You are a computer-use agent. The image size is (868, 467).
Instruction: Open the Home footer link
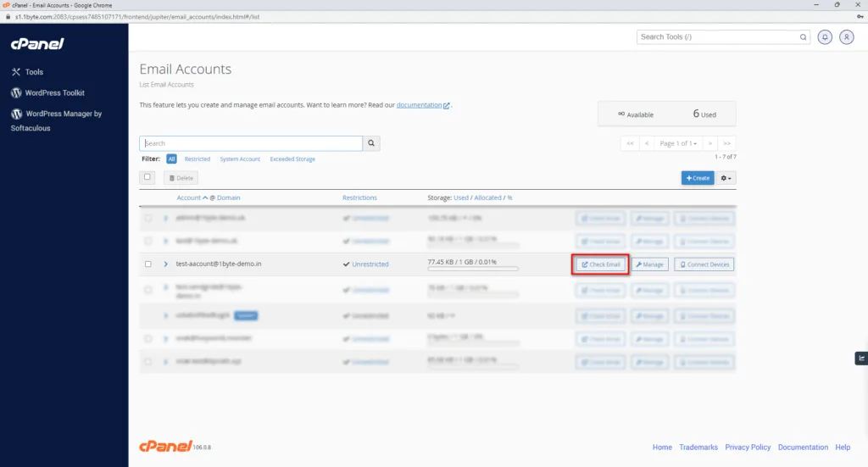[x=662, y=447]
